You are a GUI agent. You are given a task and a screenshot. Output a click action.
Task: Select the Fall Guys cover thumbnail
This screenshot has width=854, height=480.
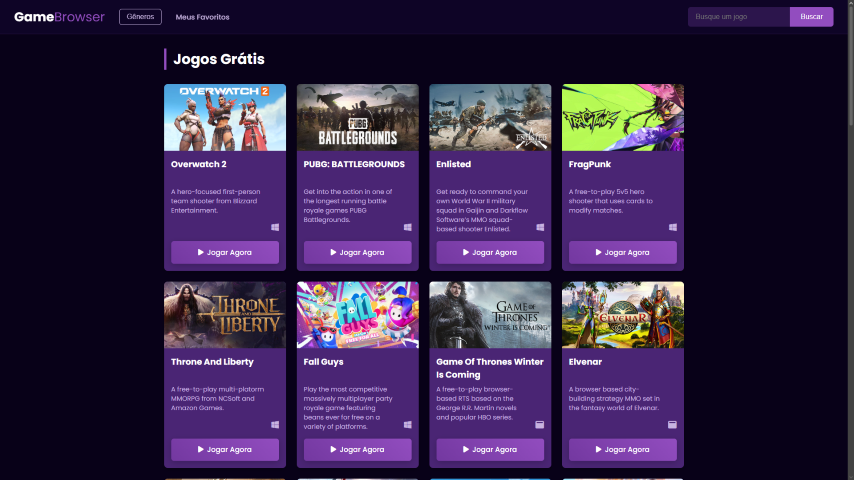358,315
